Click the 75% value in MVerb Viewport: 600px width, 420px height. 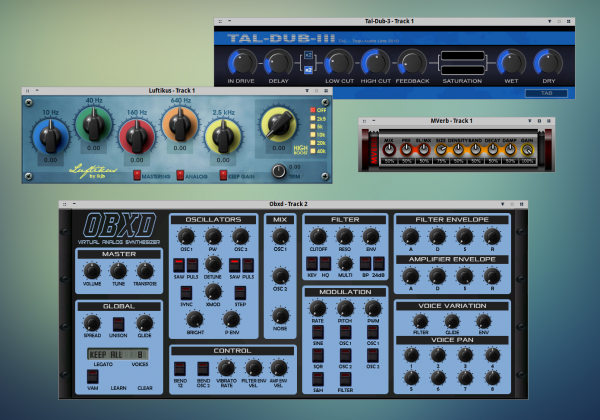click(x=441, y=161)
